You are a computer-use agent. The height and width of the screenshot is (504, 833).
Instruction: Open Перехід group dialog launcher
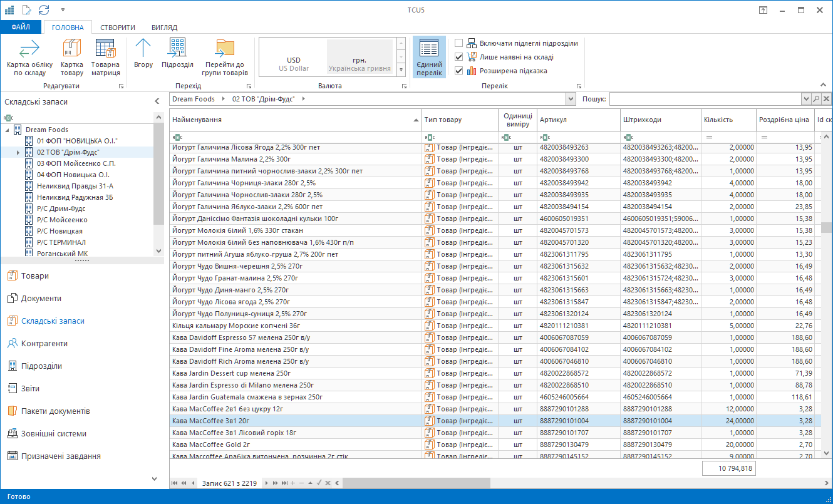tap(249, 86)
